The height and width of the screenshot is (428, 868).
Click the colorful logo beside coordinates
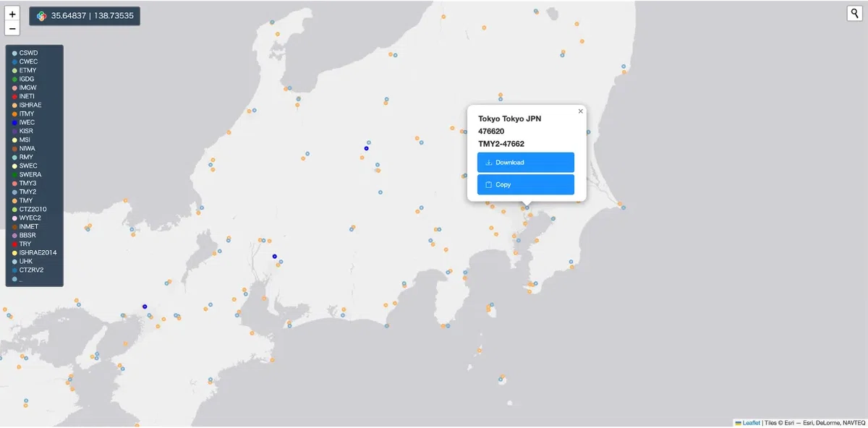[42, 16]
